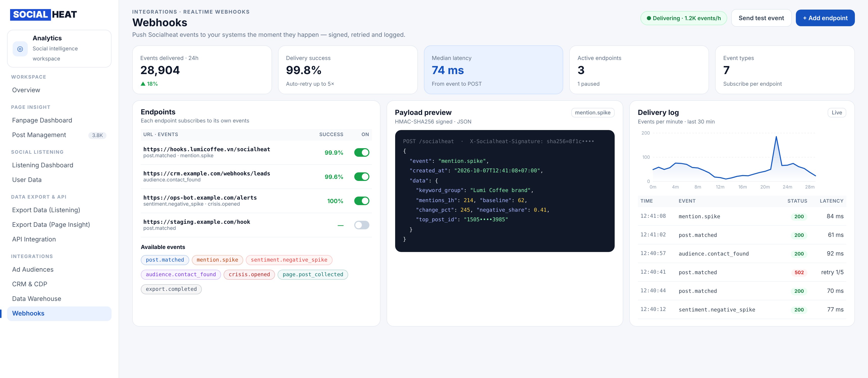Select the crisis.opened event chip

(x=249, y=275)
